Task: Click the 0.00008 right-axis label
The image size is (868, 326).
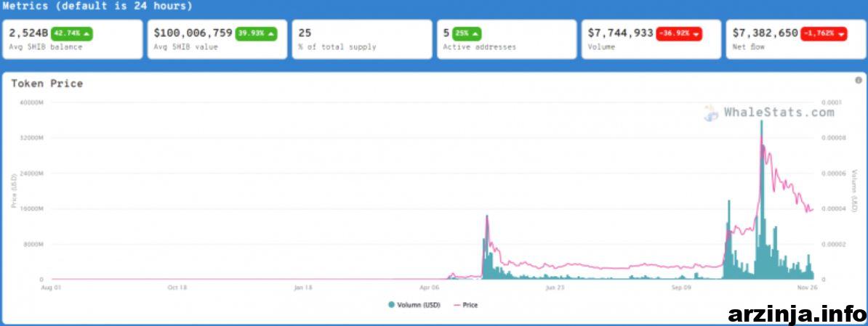Action: pos(835,138)
